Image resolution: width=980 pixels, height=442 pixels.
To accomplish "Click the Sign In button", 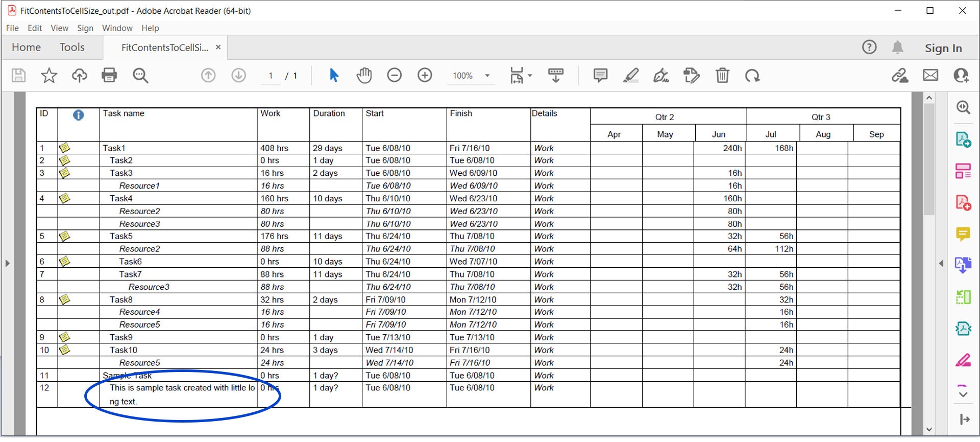I will [943, 48].
